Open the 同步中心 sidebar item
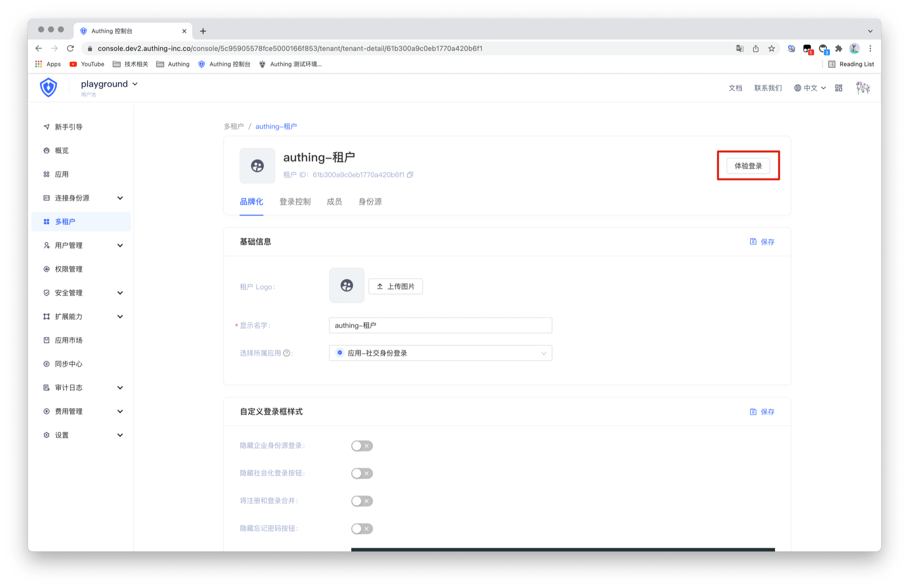The height and width of the screenshot is (588, 909). click(69, 364)
